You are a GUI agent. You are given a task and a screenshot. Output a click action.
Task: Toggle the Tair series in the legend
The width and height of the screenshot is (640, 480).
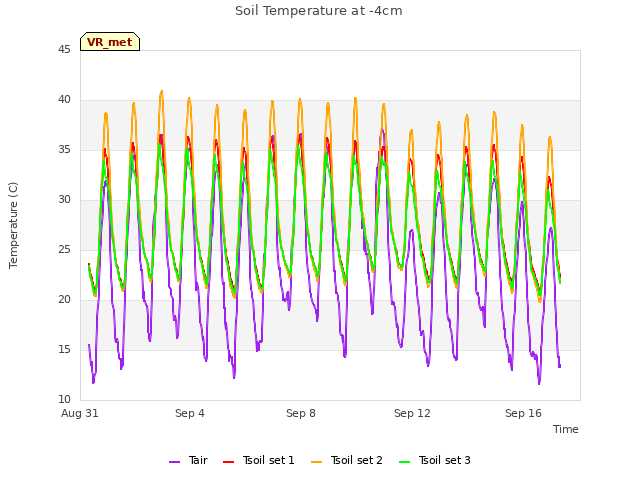tap(188, 460)
